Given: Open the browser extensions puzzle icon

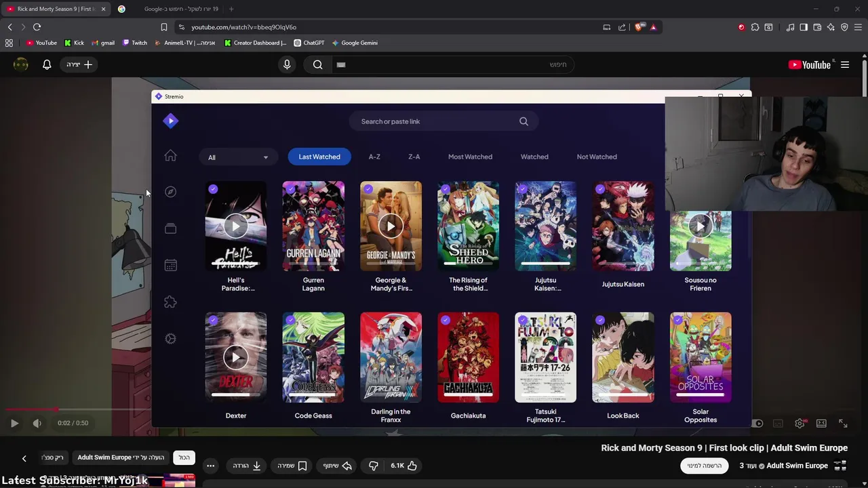Looking at the screenshot, I should pyautogui.click(x=755, y=27).
